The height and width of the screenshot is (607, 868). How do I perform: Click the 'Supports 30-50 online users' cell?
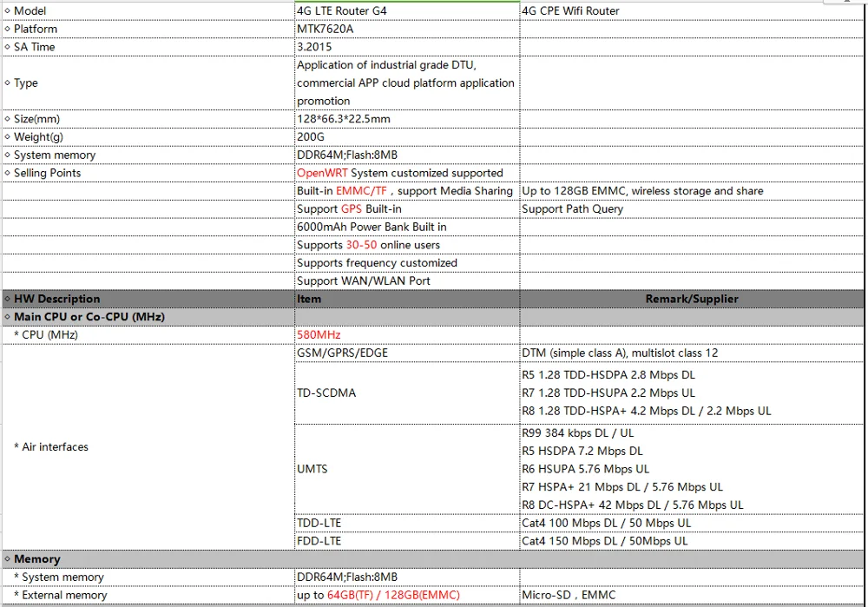(407, 245)
